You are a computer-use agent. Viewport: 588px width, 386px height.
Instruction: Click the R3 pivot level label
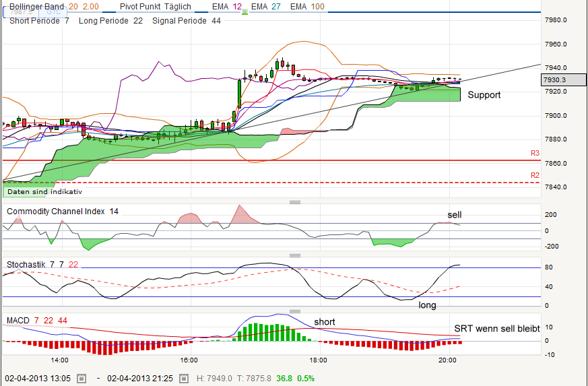pyautogui.click(x=535, y=153)
